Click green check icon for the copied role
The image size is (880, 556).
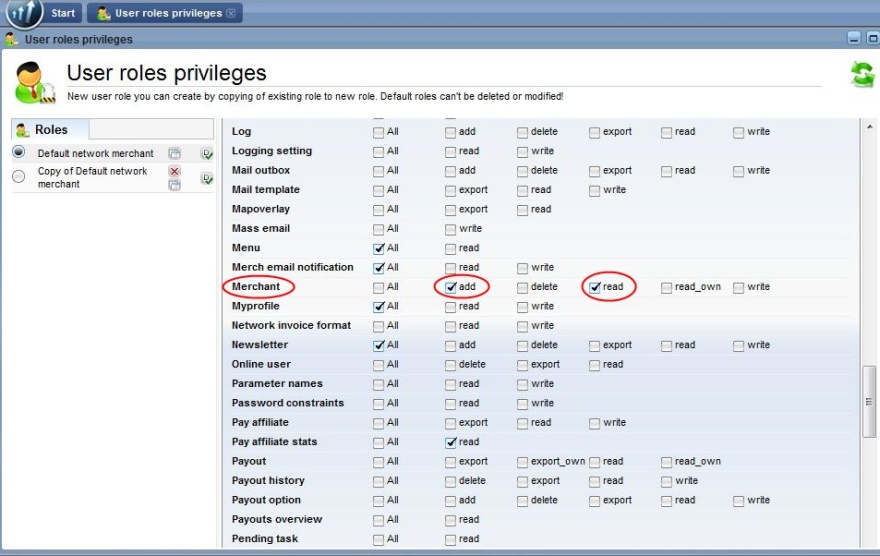[206, 178]
